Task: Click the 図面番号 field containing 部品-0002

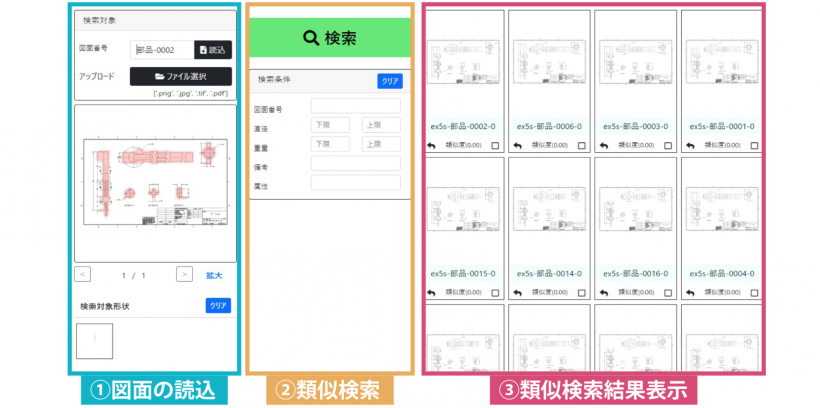Action: click(x=161, y=49)
